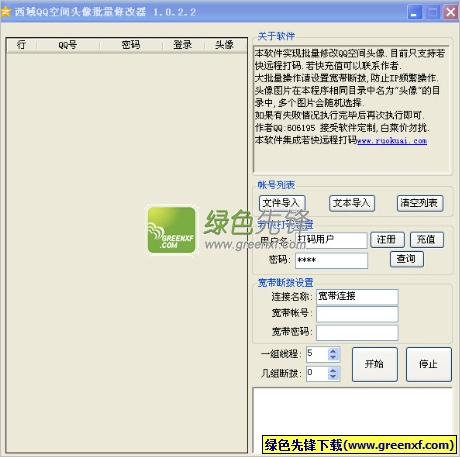Click the 充值 recharge button

[x=427, y=240]
